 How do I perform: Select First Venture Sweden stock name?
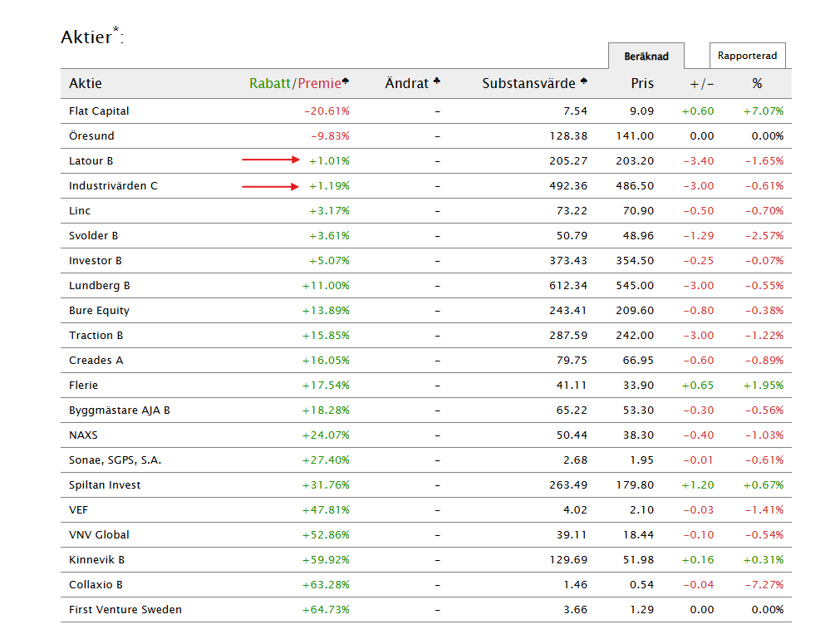click(x=125, y=610)
